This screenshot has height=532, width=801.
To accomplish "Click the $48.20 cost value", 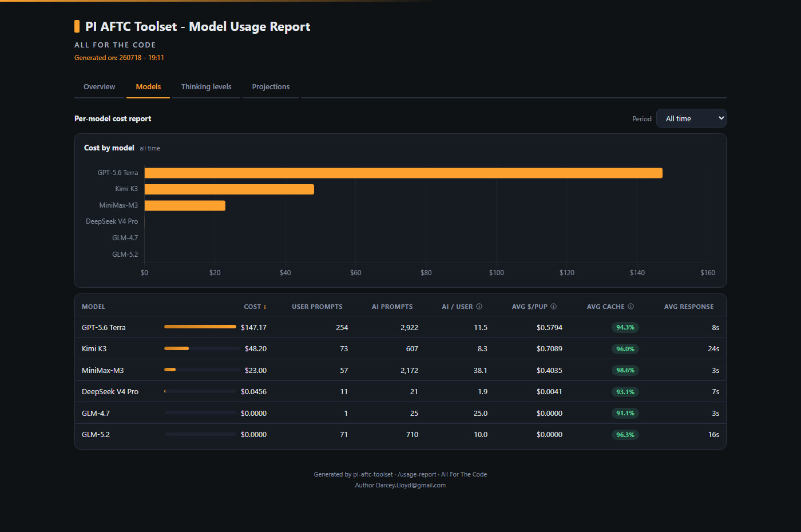I will coord(256,349).
